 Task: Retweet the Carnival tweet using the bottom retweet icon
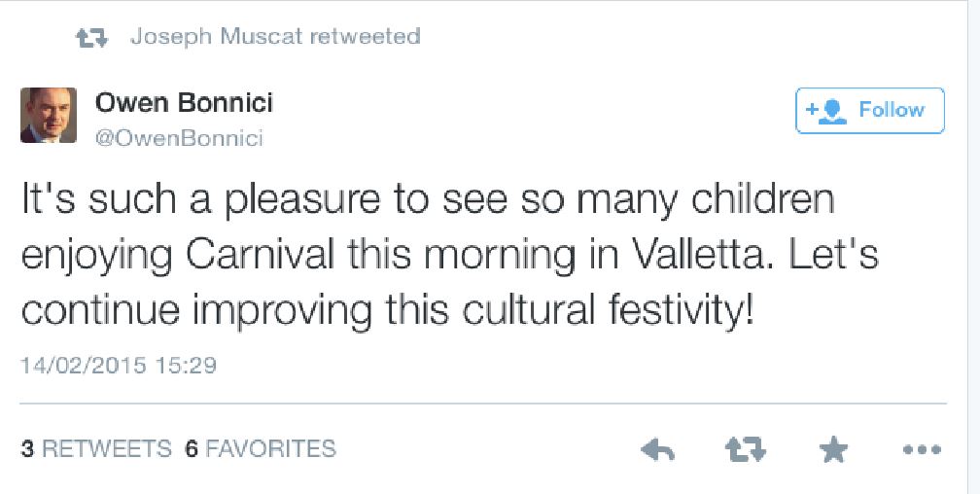(x=746, y=449)
